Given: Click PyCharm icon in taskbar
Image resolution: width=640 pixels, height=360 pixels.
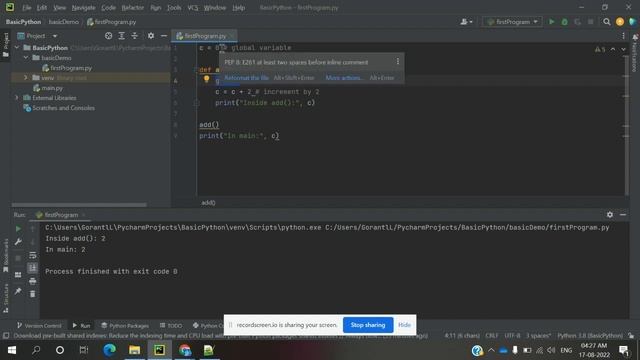Looking at the screenshot, I should pyautogui.click(x=159, y=350).
